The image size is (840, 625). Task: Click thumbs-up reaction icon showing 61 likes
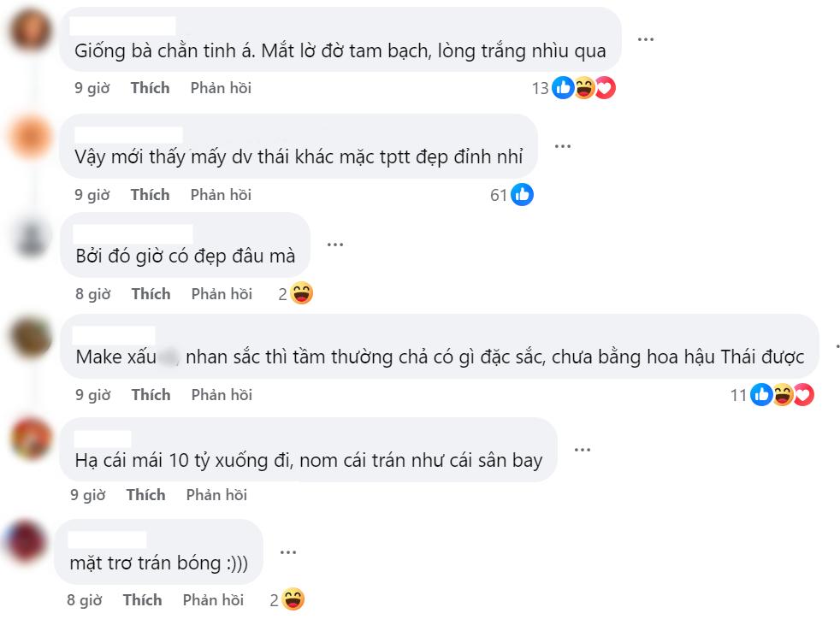(522, 195)
